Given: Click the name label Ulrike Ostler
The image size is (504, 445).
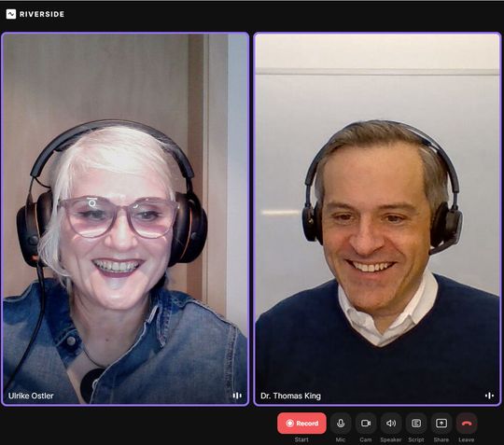Looking at the screenshot, I should (x=31, y=396).
